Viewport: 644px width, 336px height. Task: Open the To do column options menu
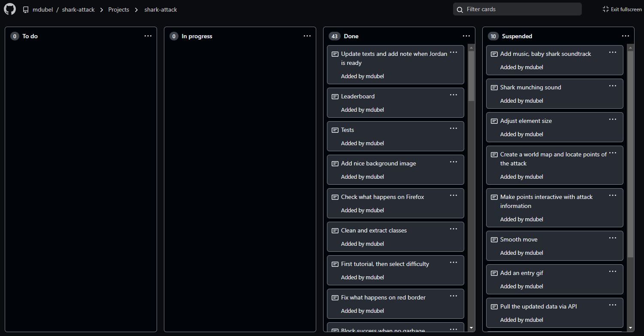pos(148,36)
